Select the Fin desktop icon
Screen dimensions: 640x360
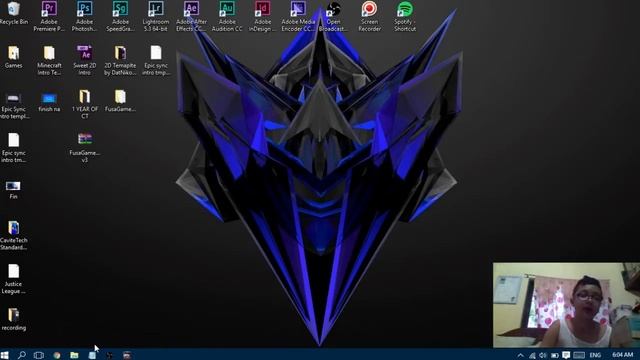click(x=13, y=190)
